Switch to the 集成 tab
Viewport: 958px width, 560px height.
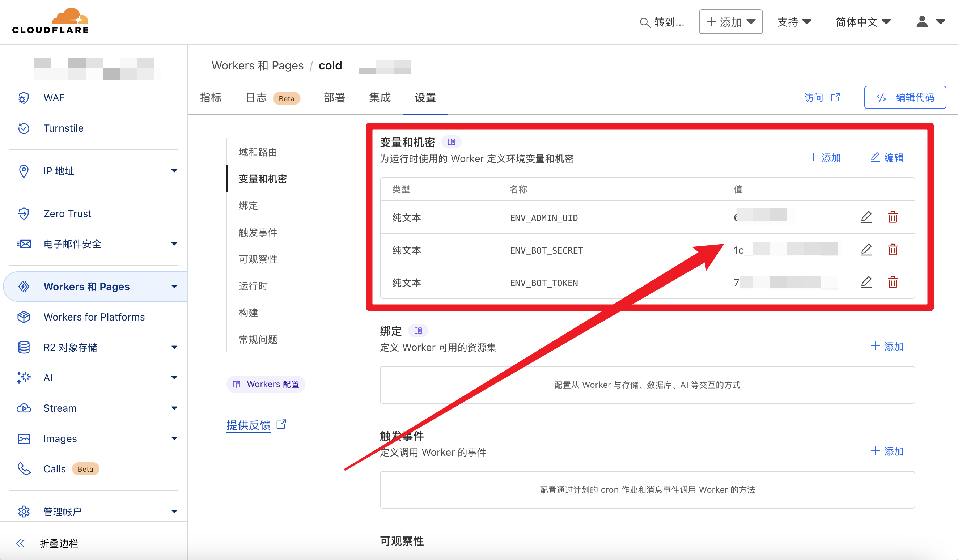click(x=380, y=98)
